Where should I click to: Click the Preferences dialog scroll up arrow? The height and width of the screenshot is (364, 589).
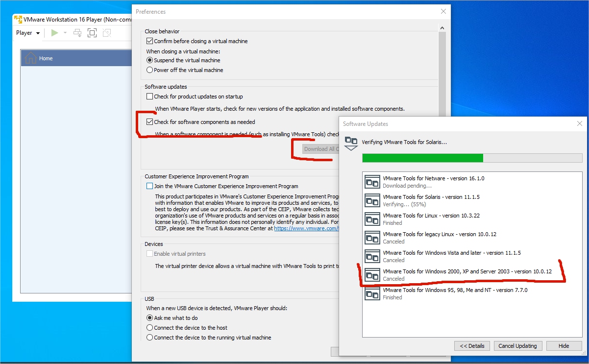(x=442, y=28)
